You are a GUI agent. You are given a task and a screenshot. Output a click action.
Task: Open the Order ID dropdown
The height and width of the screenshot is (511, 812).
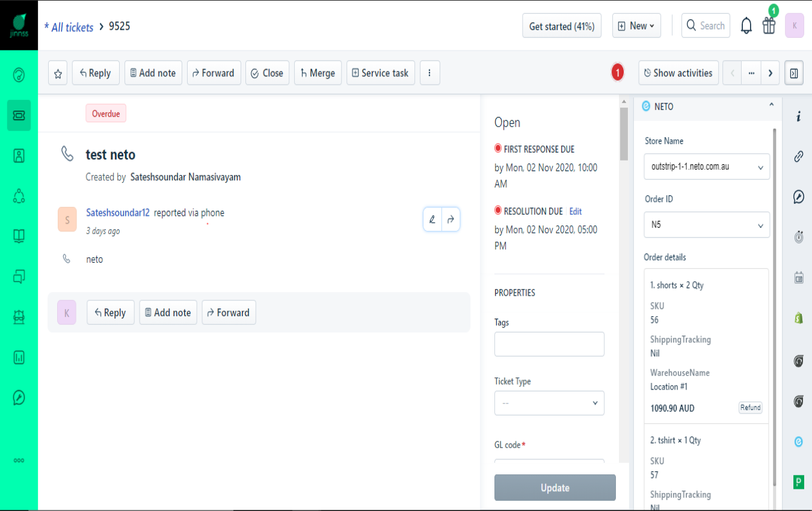(707, 224)
